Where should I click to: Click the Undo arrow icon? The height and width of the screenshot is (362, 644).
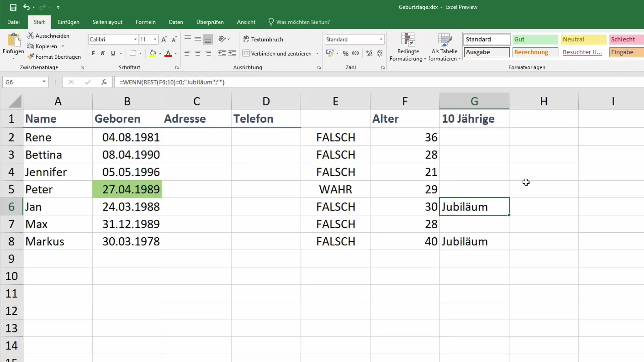pos(26,7)
